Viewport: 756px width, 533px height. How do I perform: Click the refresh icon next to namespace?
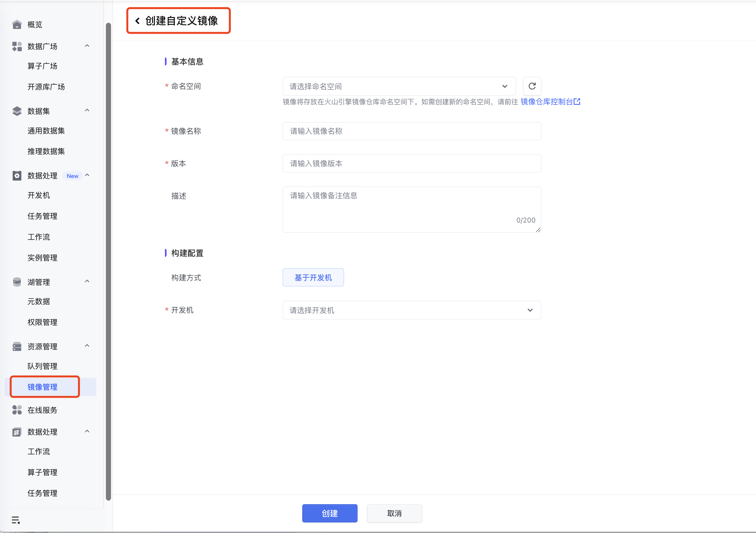[x=532, y=86]
